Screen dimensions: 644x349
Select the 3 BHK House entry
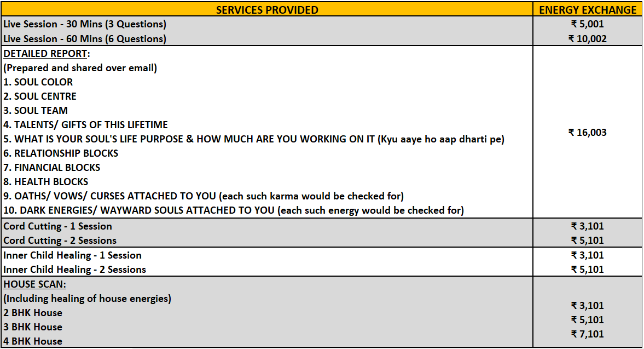point(33,327)
